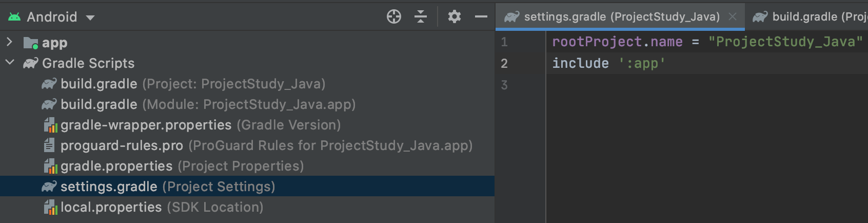Click proguard-rules.pro document icon

[49, 145]
